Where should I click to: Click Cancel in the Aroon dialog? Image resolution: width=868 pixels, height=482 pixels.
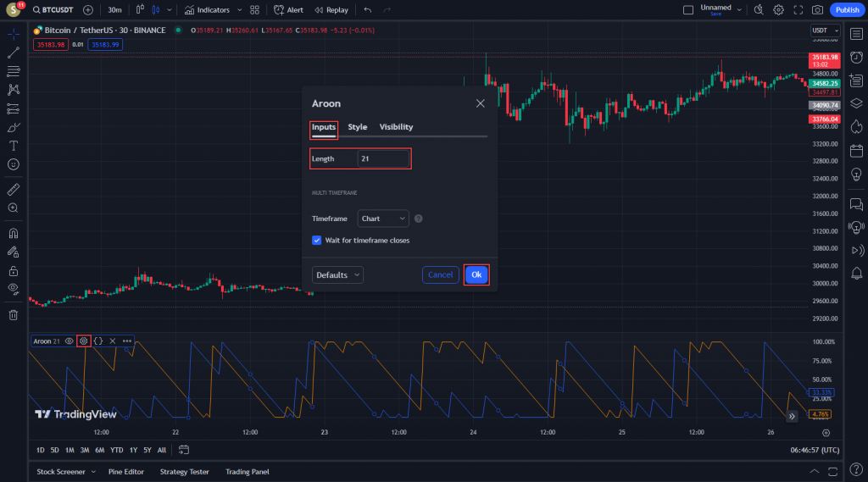[x=440, y=275]
